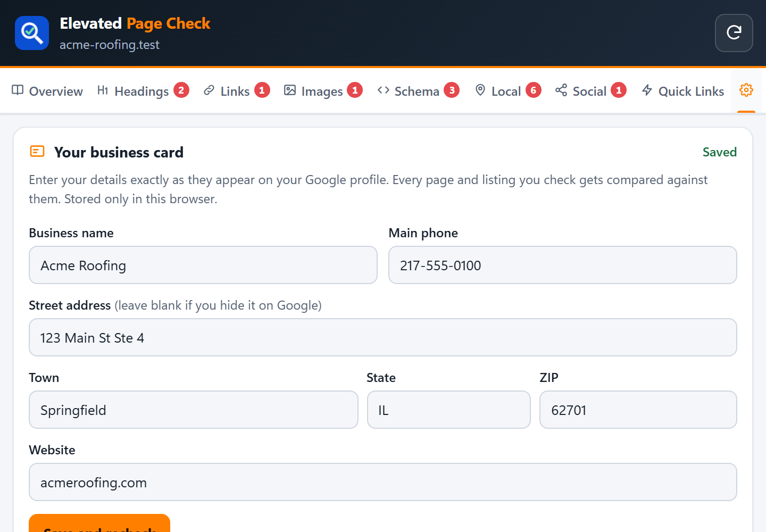This screenshot has height=532, width=766.
Task: Click the Social share icon
Action: click(561, 90)
